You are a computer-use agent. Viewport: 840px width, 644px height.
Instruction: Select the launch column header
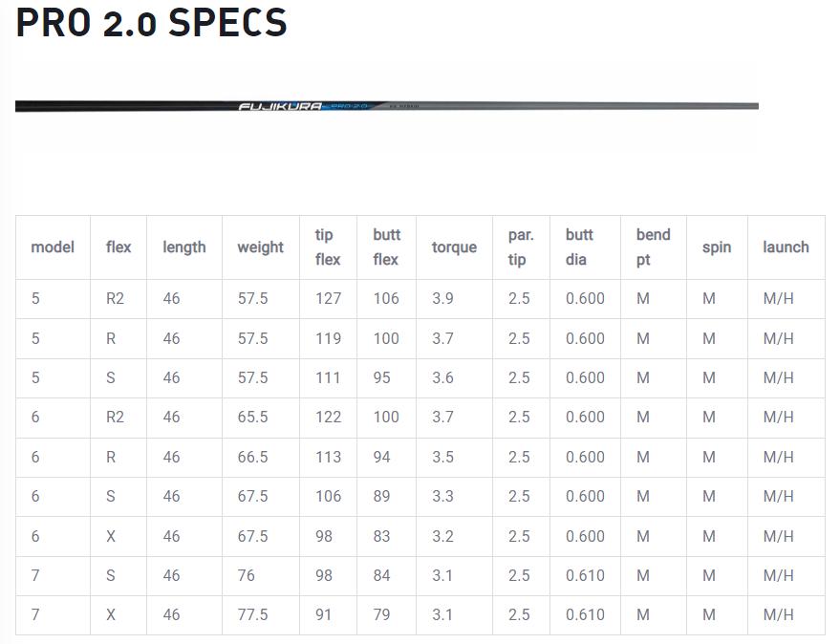click(786, 247)
